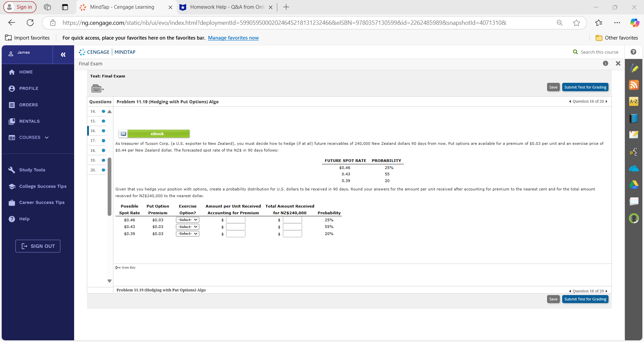Open the Exercise Option dropdown for spot rate $0.46

187,220
